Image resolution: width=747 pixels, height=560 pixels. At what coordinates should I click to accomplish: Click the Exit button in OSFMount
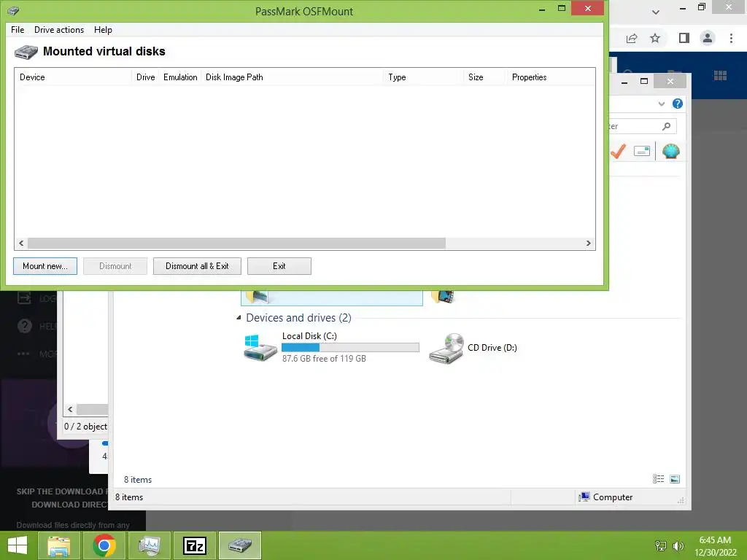click(279, 266)
